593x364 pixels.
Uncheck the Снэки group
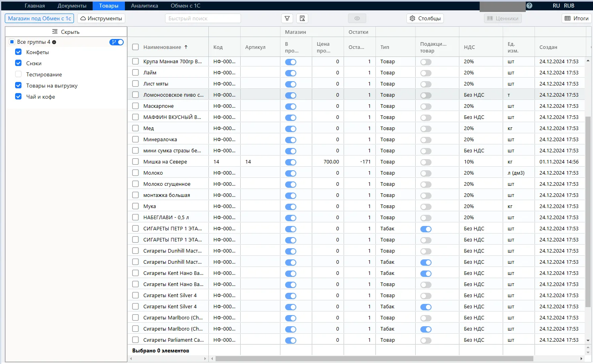[x=18, y=63]
